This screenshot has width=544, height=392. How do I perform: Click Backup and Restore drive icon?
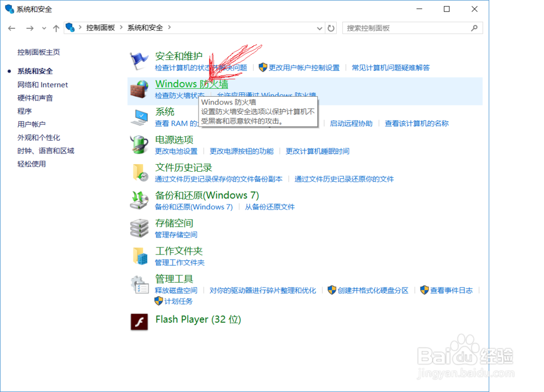[139, 200]
